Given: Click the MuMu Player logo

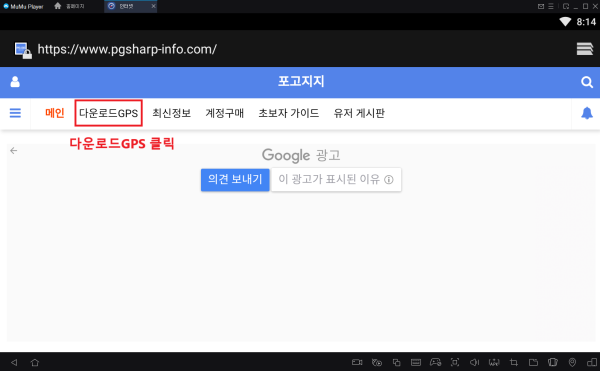Looking at the screenshot, I should [x=23, y=7].
